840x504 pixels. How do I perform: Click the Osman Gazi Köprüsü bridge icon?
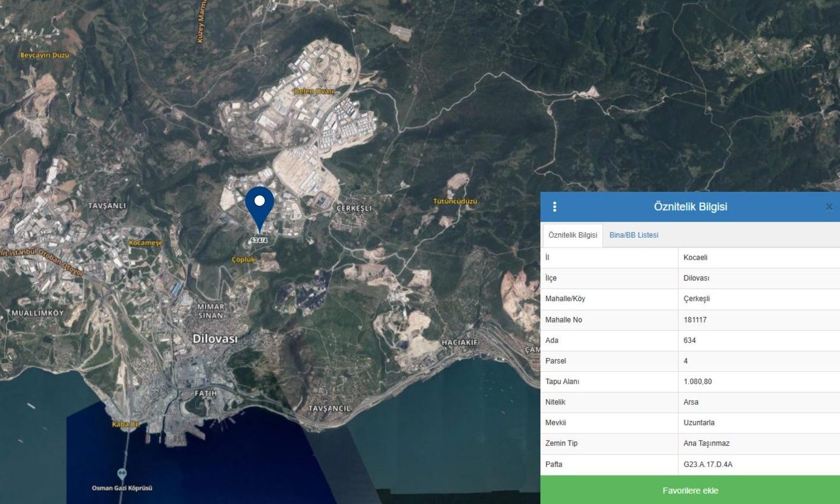click(122, 474)
